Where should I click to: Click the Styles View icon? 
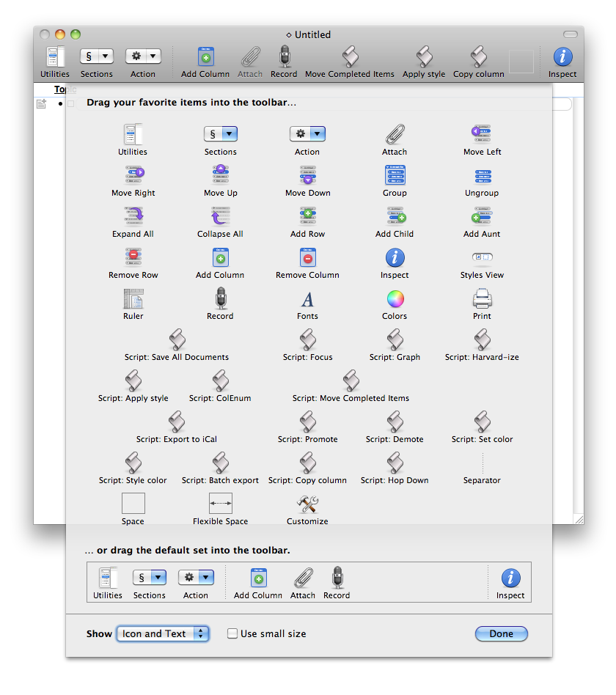[482, 257]
